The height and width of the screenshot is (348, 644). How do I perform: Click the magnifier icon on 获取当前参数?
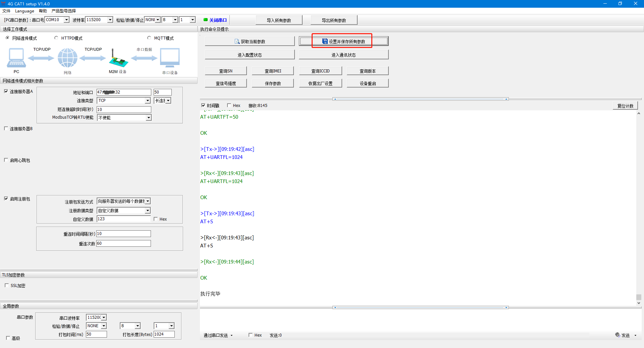coord(237,42)
